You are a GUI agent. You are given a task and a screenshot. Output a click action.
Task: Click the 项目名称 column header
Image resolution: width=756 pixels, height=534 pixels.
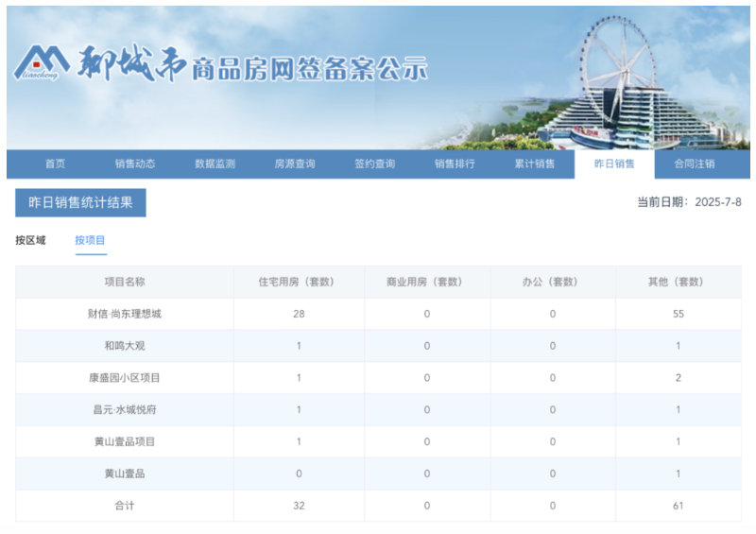coord(125,282)
